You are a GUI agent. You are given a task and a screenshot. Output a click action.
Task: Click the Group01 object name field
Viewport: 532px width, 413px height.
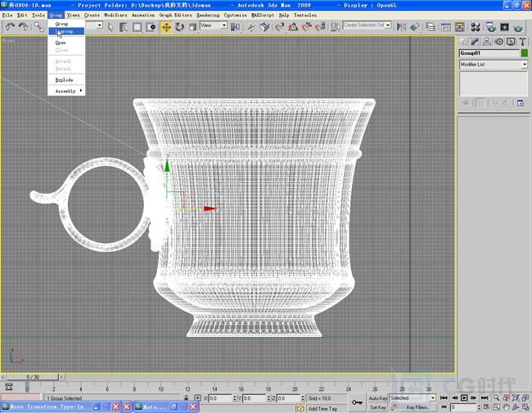[489, 53]
